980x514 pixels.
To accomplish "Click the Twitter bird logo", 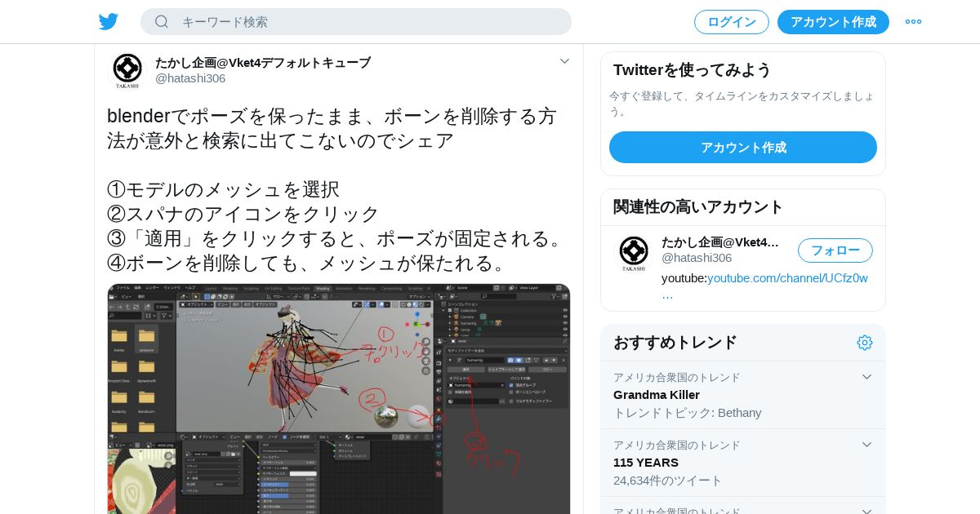I will click(x=109, y=22).
